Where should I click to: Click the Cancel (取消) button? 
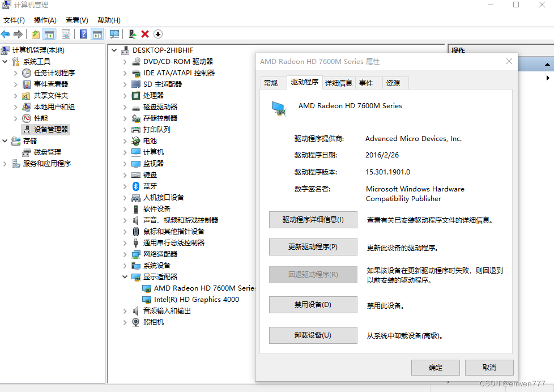pos(489,368)
